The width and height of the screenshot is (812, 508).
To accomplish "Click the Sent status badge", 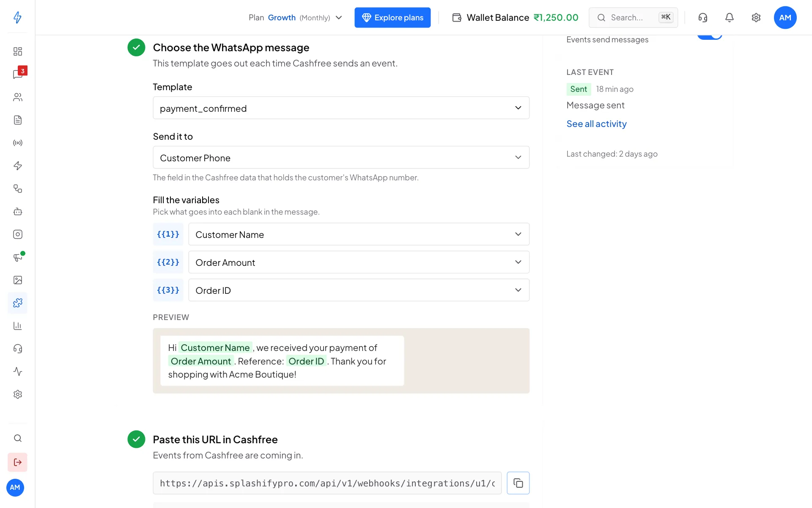I will pos(578,89).
